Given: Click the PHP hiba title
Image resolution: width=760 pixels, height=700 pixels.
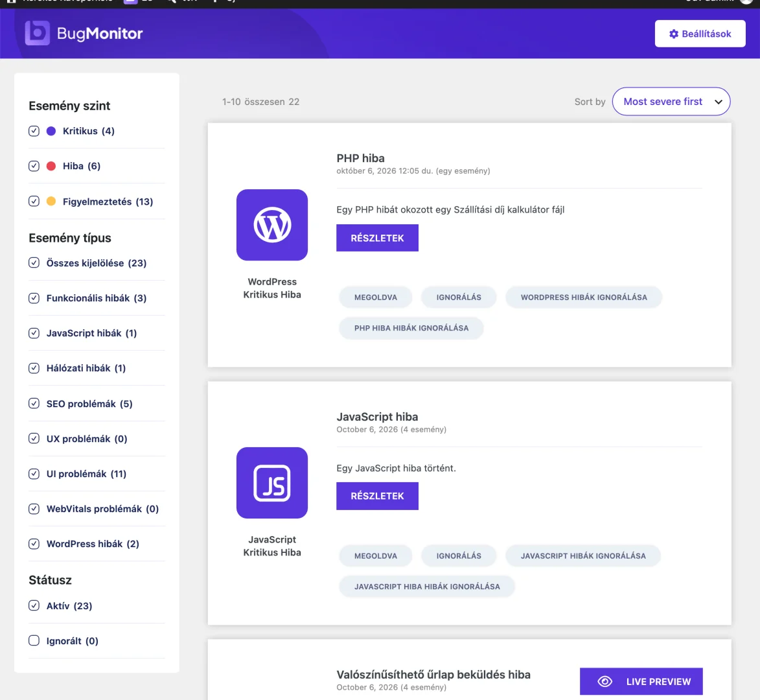Looking at the screenshot, I should click(x=360, y=158).
